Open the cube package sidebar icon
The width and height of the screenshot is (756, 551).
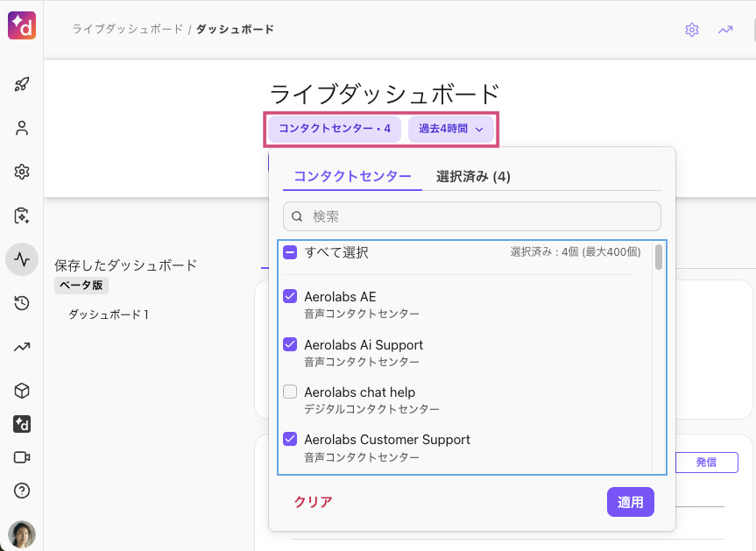(22, 391)
